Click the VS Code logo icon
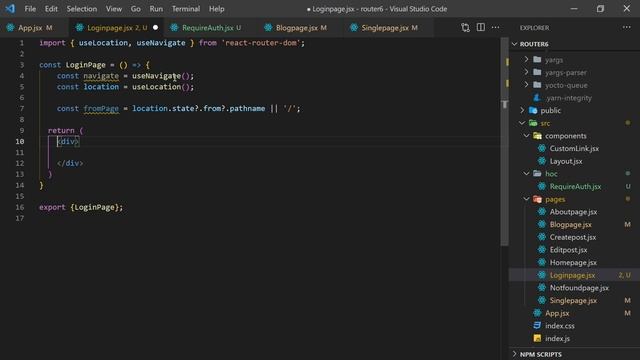Viewport: 640px width, 360px height. pos(10,9)
